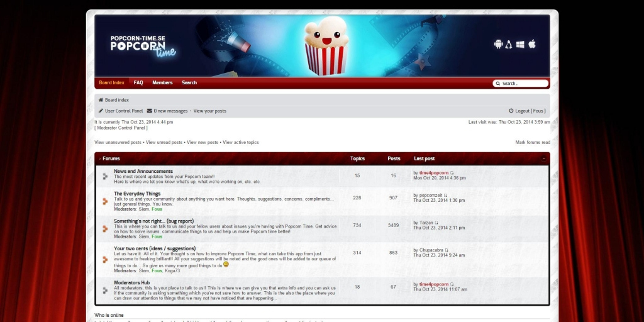The height and width of the screenshot is (322, 644).
Task: Click the magnifier icon in the search box
Action: pyautogui.click(x=498, y=84)
